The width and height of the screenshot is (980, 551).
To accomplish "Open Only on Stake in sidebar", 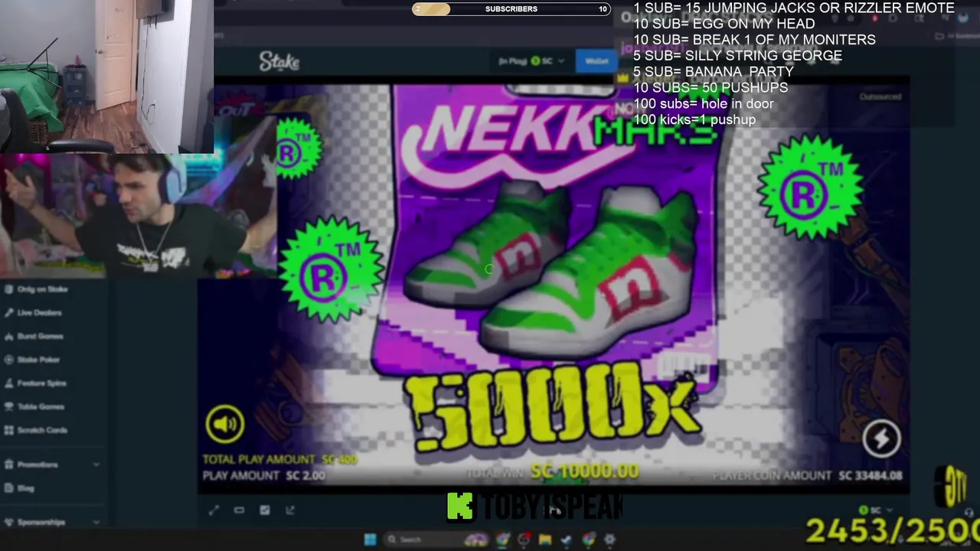I will [35, 289].
